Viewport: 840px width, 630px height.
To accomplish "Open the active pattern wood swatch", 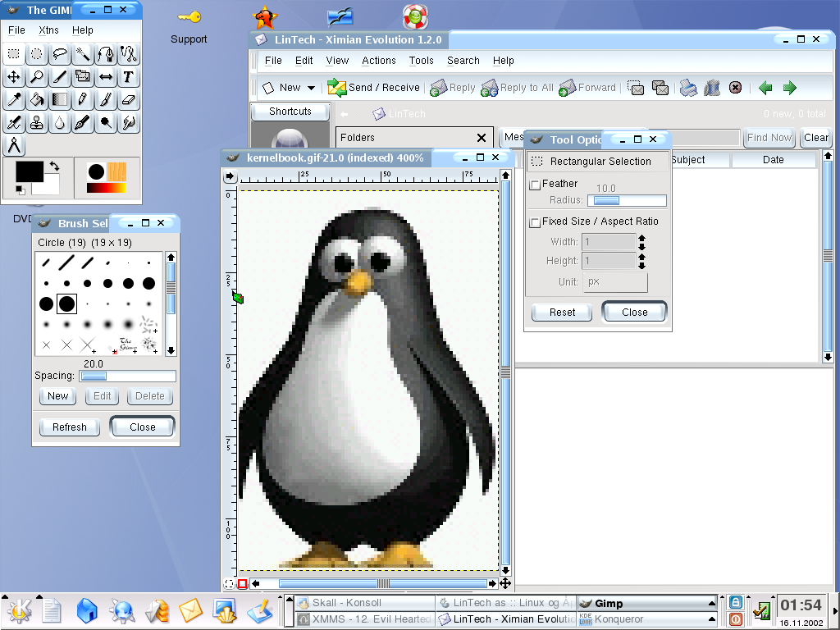I will [116, 172].
